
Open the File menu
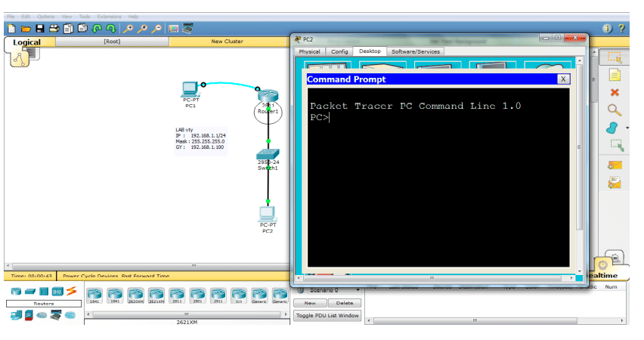pyautogui.click(x=11, y=17)
